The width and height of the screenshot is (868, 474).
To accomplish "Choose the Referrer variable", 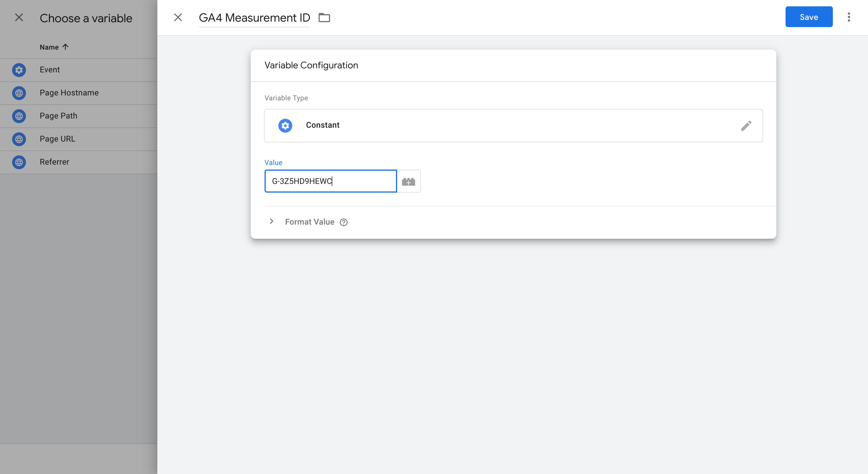I will (78, 162).
